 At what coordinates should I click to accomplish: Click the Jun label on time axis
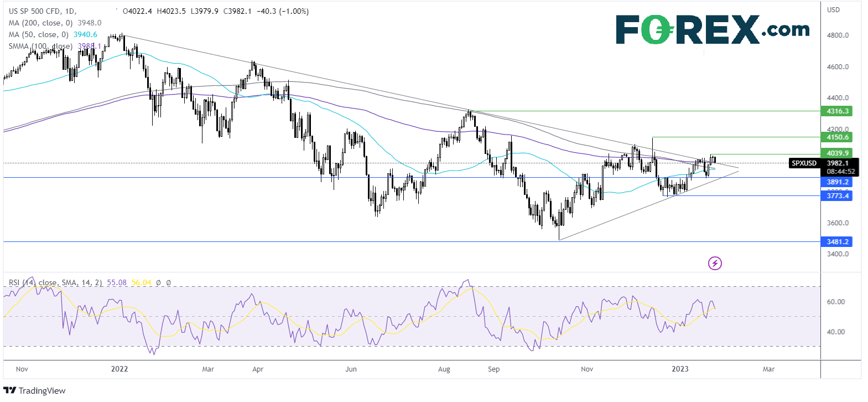coord(351,369)
